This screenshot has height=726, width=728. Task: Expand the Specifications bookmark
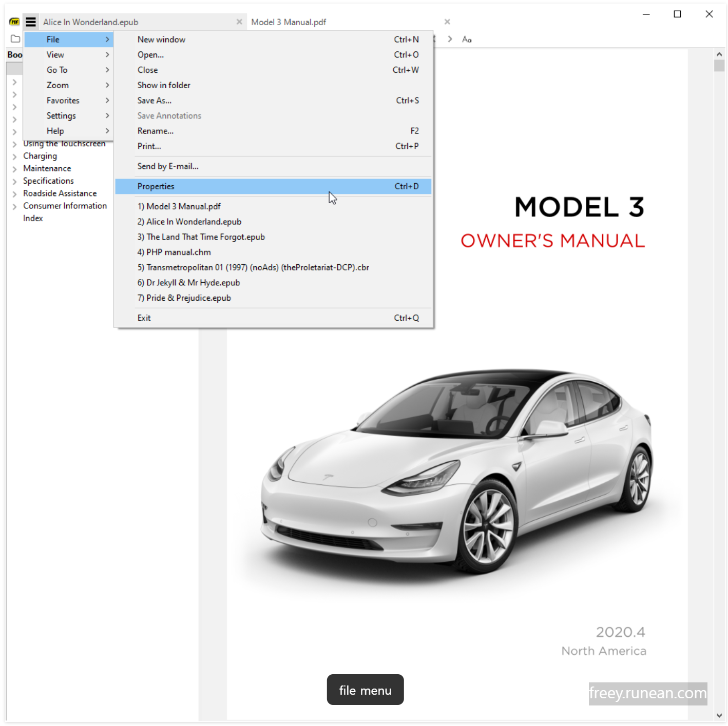point(14,181)
